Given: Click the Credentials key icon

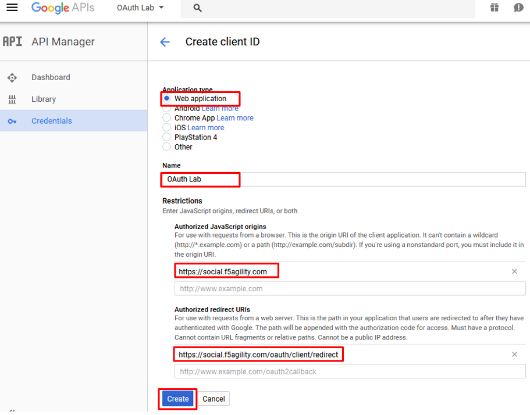Looking at the screenshot, I should [12, 121].
